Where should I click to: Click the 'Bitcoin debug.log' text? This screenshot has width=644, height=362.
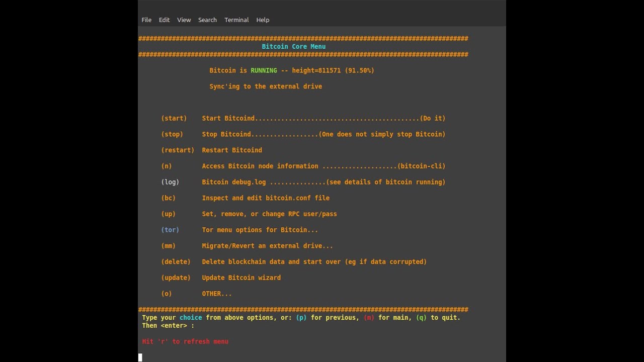point(234,182)
